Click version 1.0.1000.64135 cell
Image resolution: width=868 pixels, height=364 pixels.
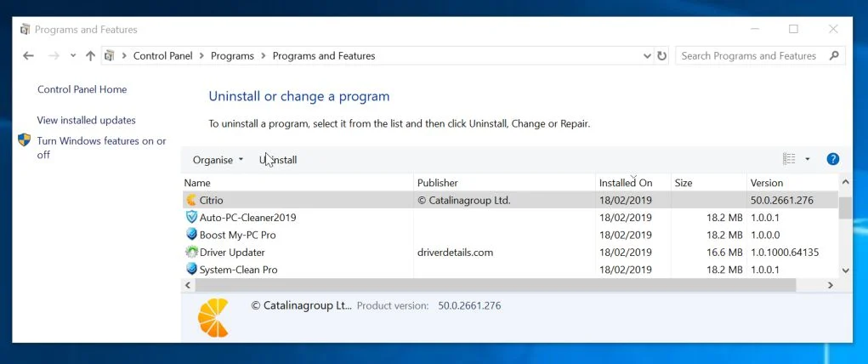point(785,252)
